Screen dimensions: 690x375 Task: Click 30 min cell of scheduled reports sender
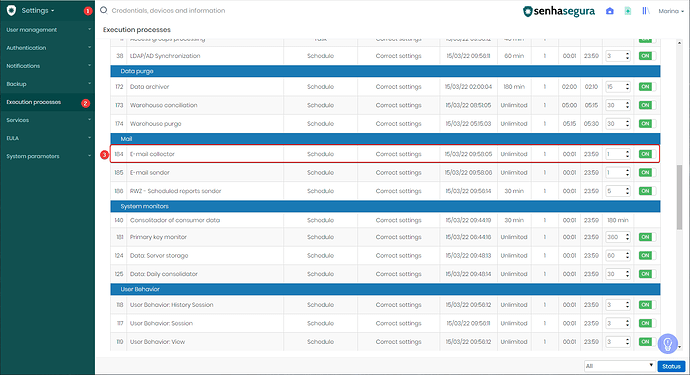coord(514,191)
